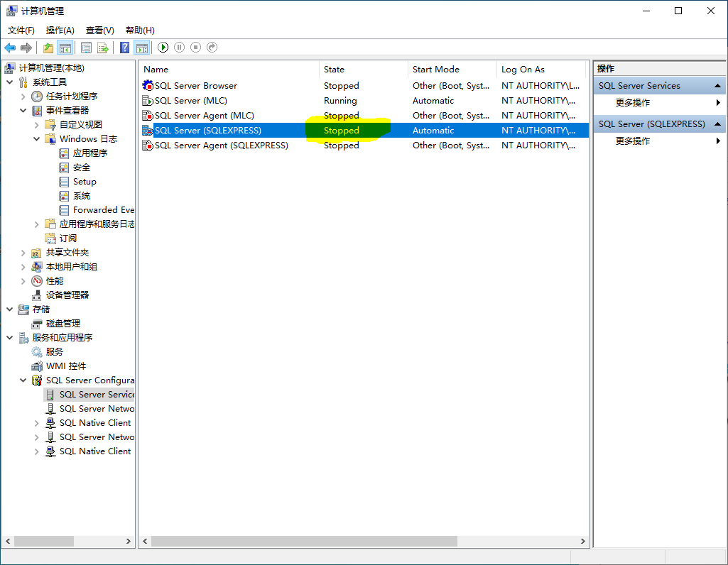Expand the 自定义视图 node

pyautogui.click(x=37, y=125)
